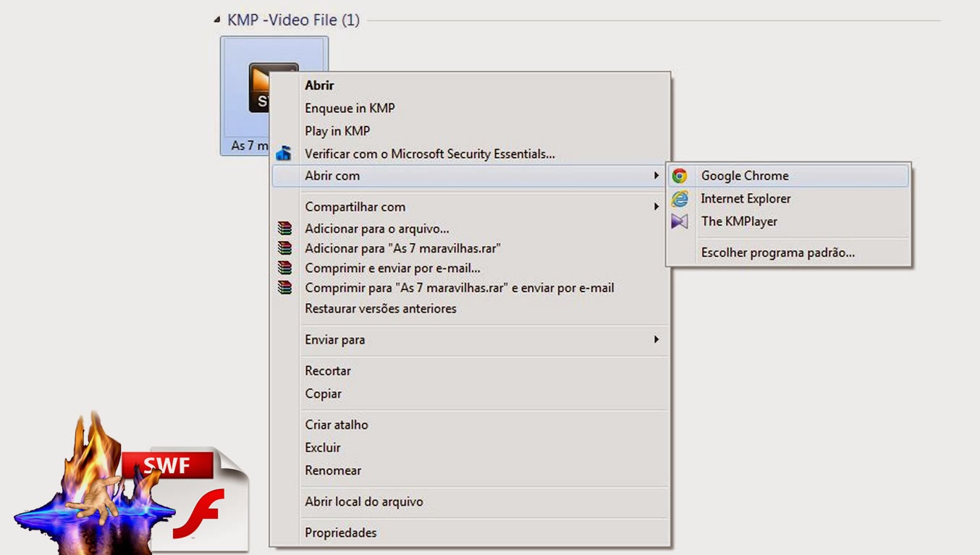Open 'Propriedades' of the file
980x555 pixels.
[x=341, y=533]
